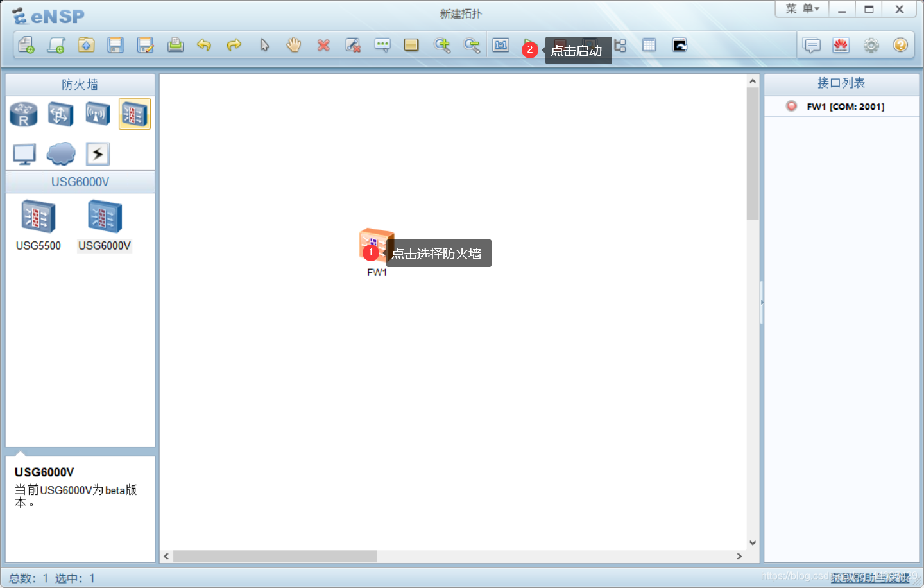Image resolution: width=924 pixels, height=588 pixels.
Task: Select the hand pan tool
Action: click(294, 45)
